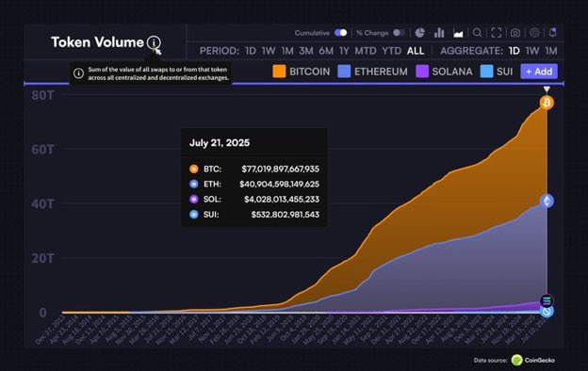588x371 pixels.
Task: Click the SOL value $4,028,013,455,233
Action: [x=282, y=200]
